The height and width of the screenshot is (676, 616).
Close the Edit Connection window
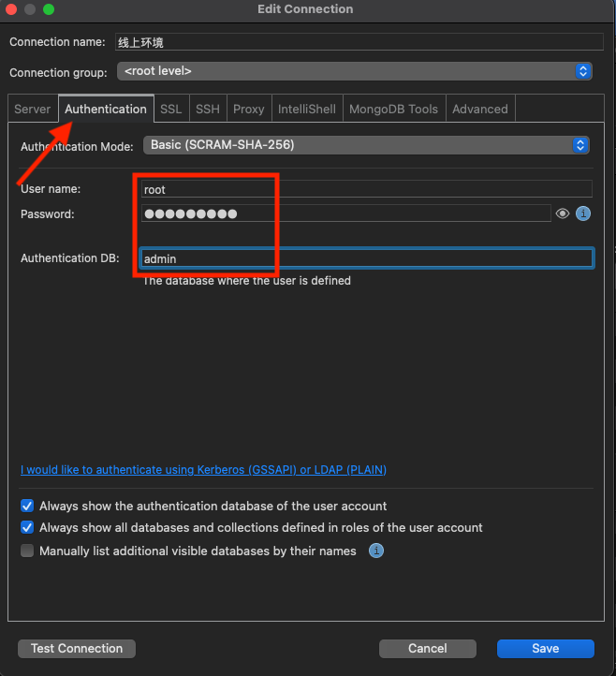point(11,9)
